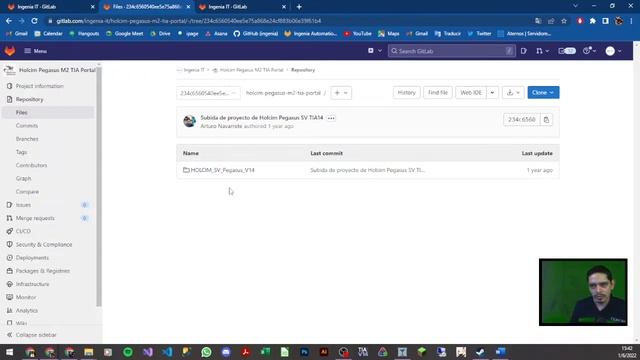The image size is (640, 360).
Task: Click the sidebar vertical scrollbar
Action: point(99,186)
